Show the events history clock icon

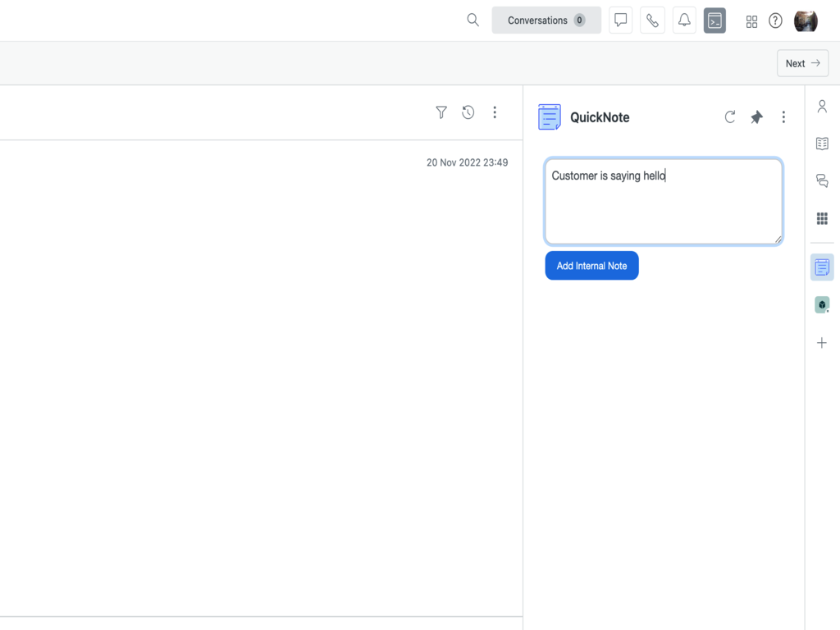(x=468, y=112)
